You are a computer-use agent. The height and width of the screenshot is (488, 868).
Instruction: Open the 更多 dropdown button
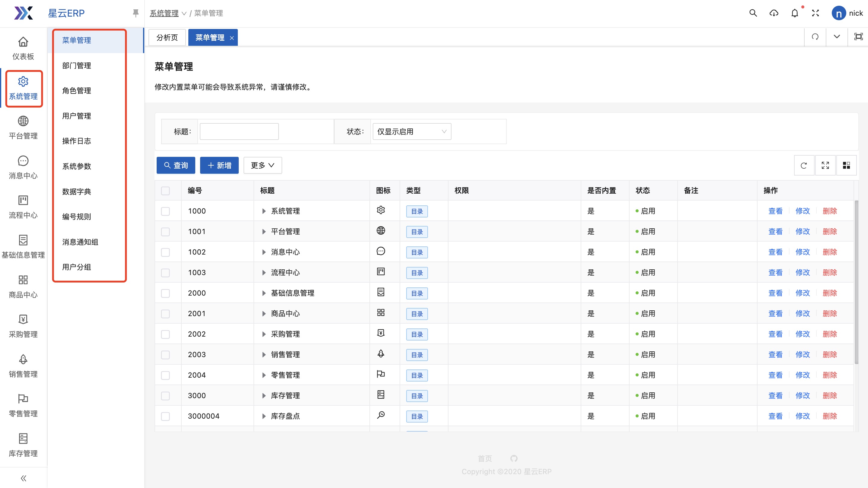263,165
